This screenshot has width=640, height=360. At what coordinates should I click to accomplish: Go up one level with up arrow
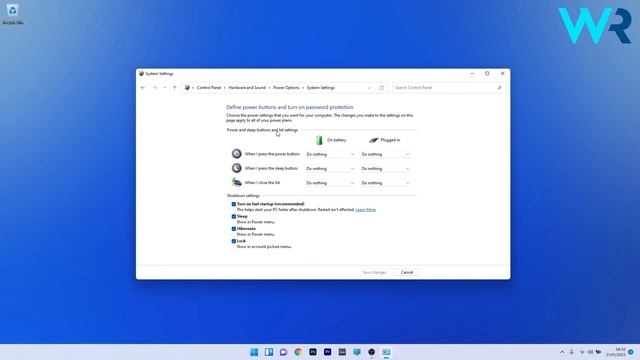pos(174,88)
